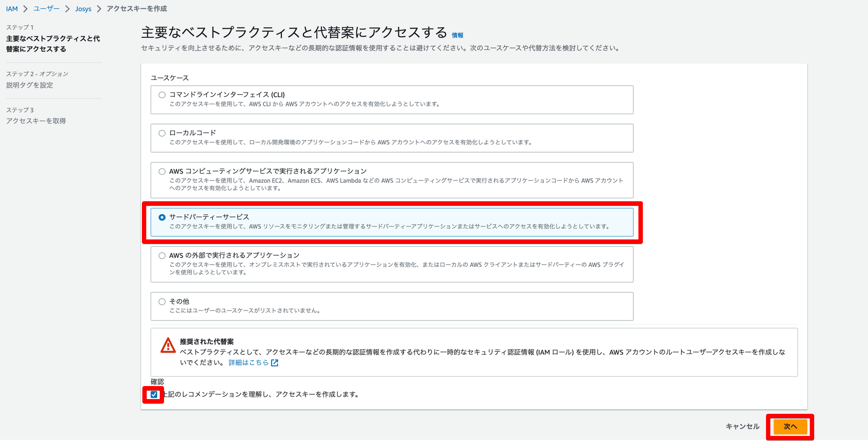Click the chevron between IAM and ユーザー
Image resolution: width=868 pixels, height=442 pixels.
coord(26,9)
